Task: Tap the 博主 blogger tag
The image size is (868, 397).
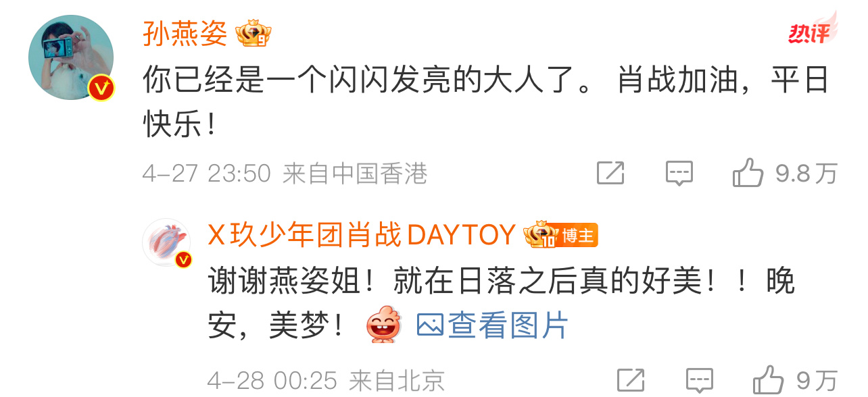Action: tap(577, 235)
